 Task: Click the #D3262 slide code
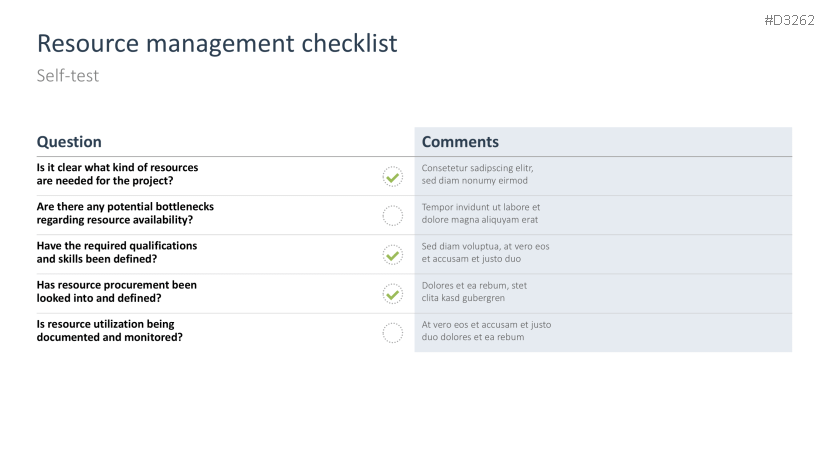[x=791, y=21]
